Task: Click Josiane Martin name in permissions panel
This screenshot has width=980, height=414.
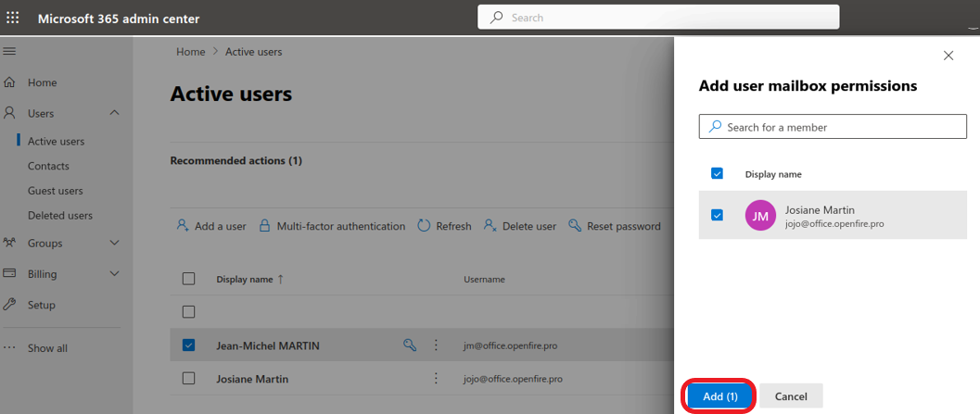Action: pyautogui.click(x=820, y=210)
